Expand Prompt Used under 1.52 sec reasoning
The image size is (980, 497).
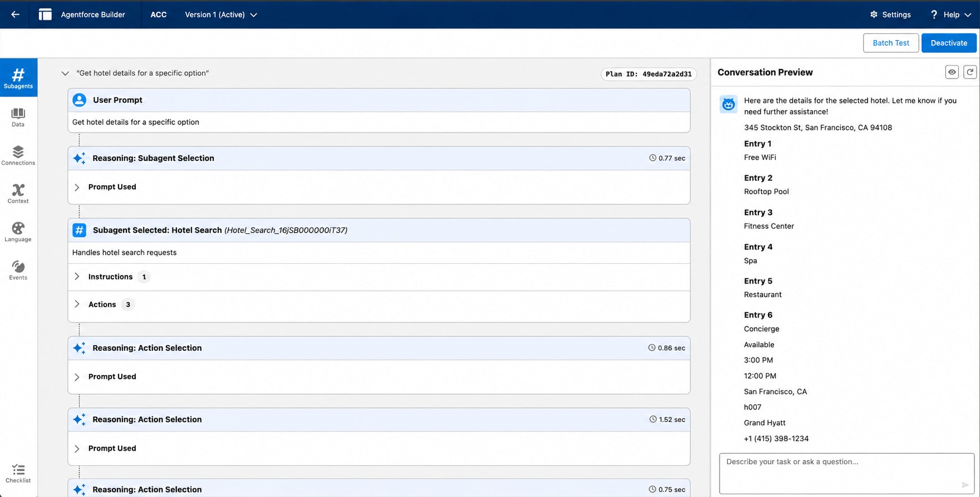(77, 449)
